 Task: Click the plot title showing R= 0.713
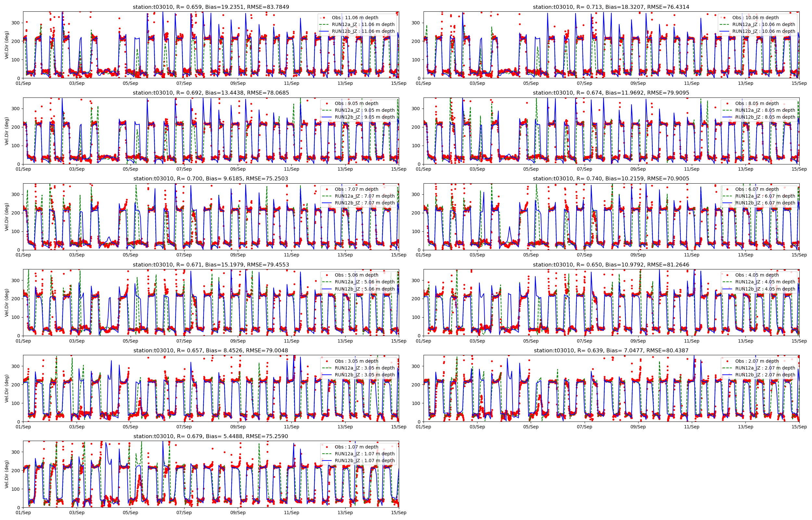[x=611, y=7]
